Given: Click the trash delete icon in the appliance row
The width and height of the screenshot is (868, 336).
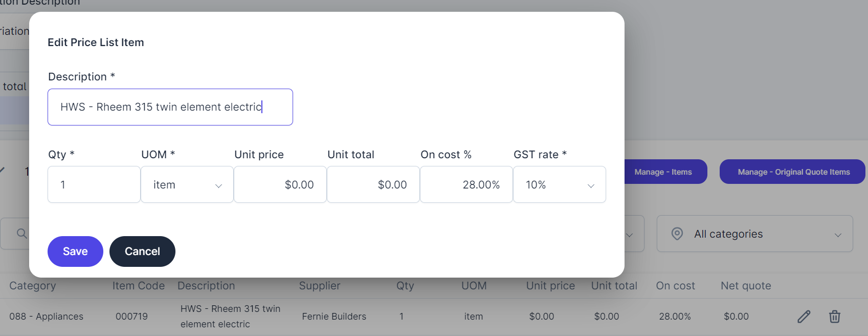Looking at the screenshot, I should 834,317.
